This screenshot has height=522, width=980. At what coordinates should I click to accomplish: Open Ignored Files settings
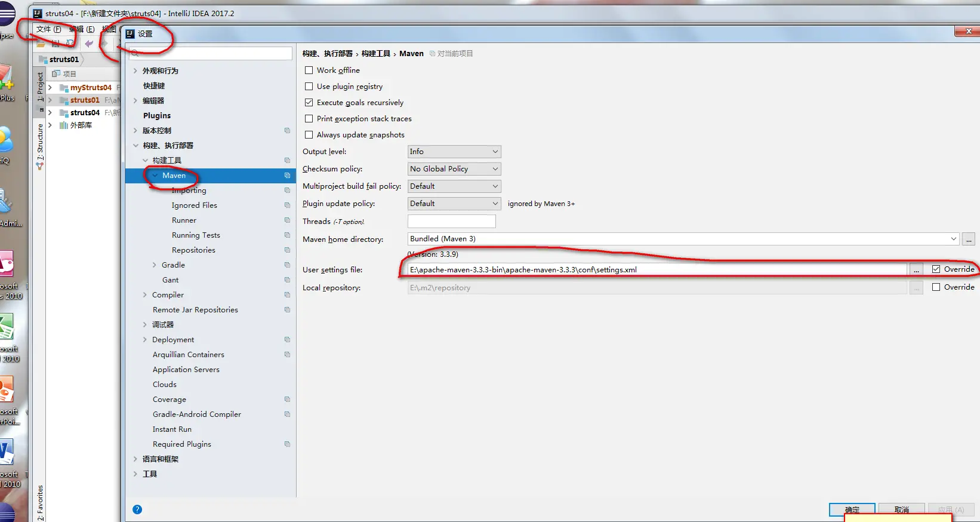(194, 205)
